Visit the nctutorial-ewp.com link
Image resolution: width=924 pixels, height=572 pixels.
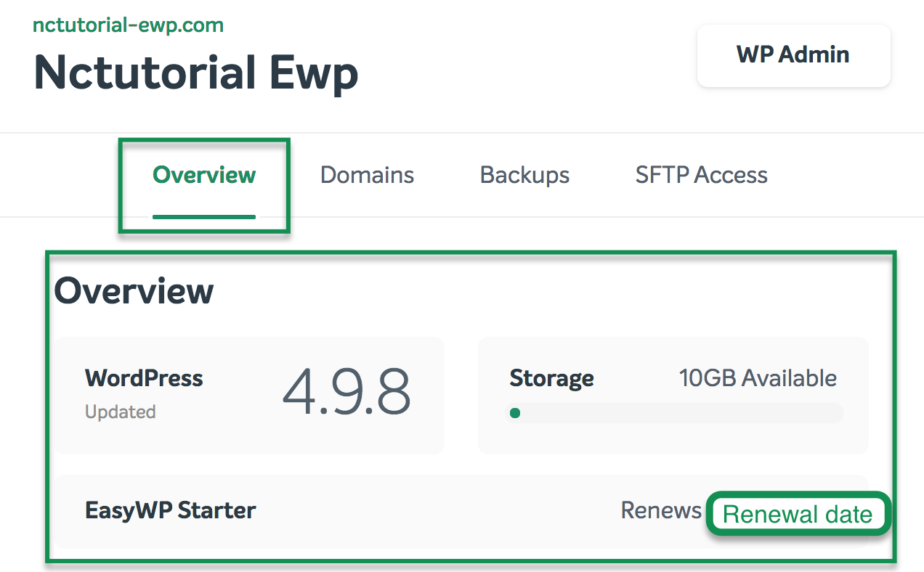(x=128, y=26)
